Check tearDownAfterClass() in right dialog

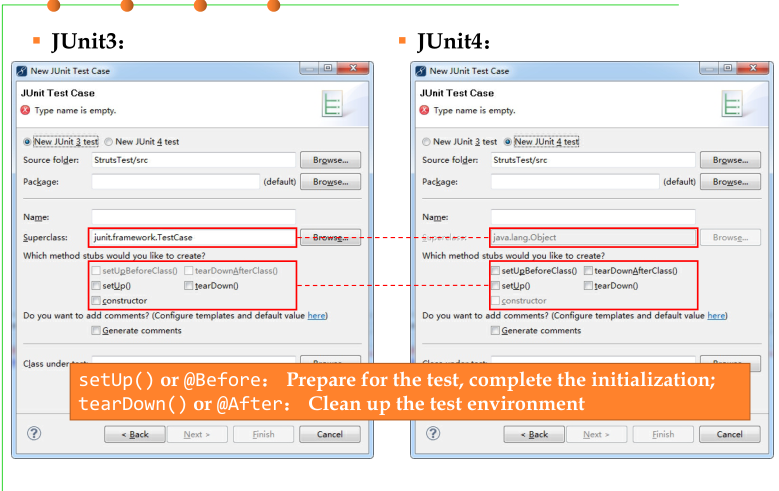pos(588,271)
